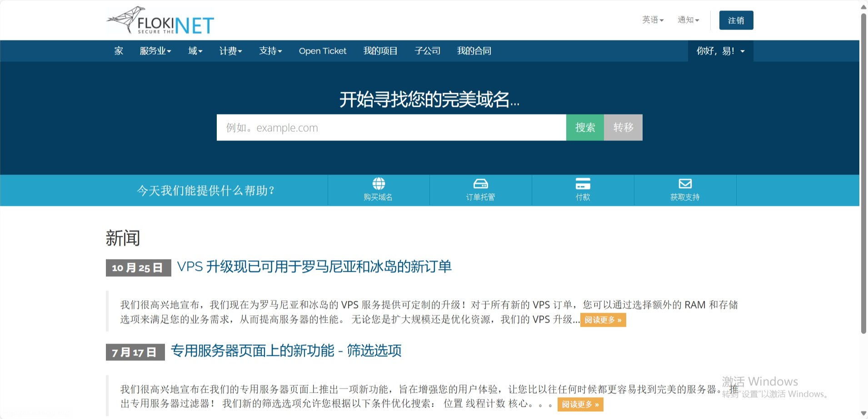The image size is (868, 419).
Task: Click the credit card icon for 付款
Action: click(x=583, y=184)
